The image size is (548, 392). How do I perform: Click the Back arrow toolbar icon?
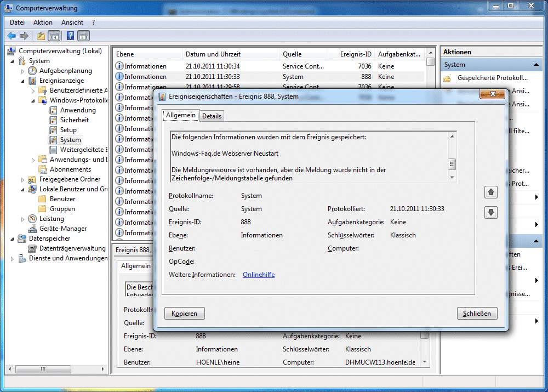(x=12, y=36)
